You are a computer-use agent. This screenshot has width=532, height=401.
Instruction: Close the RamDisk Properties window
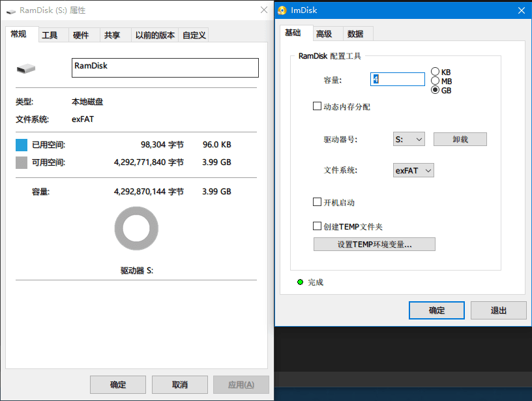[x=264, y=10]
